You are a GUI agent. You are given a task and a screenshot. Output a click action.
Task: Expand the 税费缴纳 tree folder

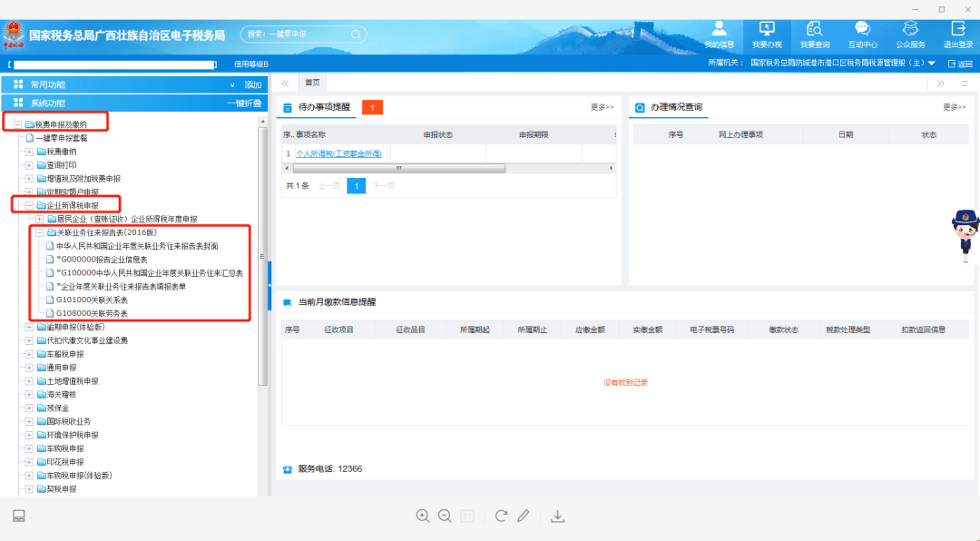pyautogui.click(x=29, y=152)
